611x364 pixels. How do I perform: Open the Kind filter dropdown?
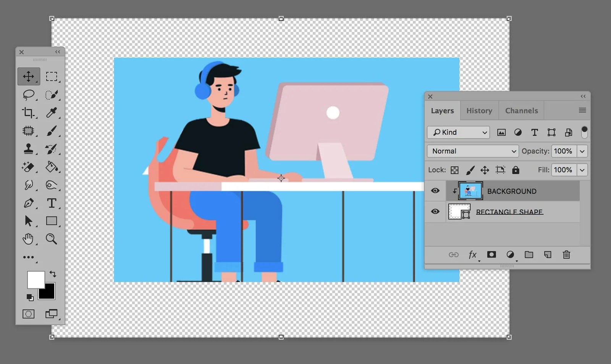(x=458, y=132)
